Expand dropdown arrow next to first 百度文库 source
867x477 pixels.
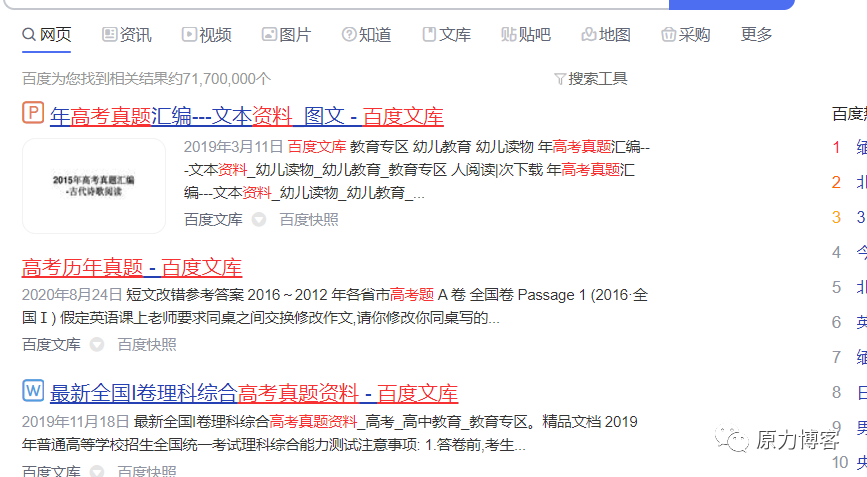(259, 220)
